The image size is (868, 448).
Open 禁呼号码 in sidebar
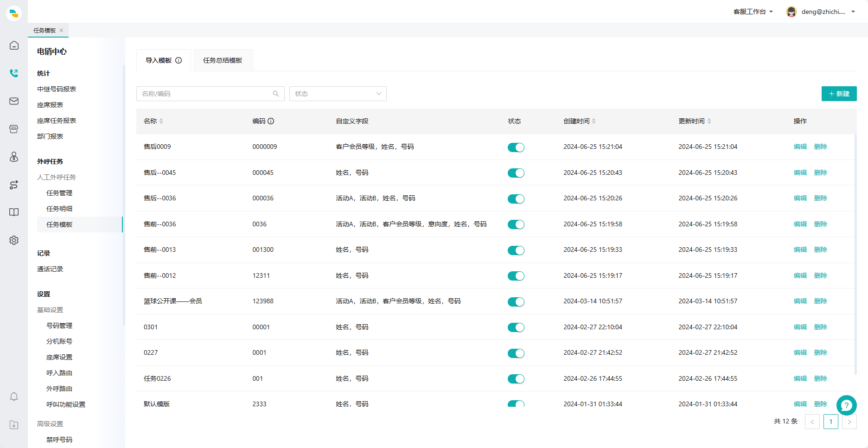pos(59,440)
